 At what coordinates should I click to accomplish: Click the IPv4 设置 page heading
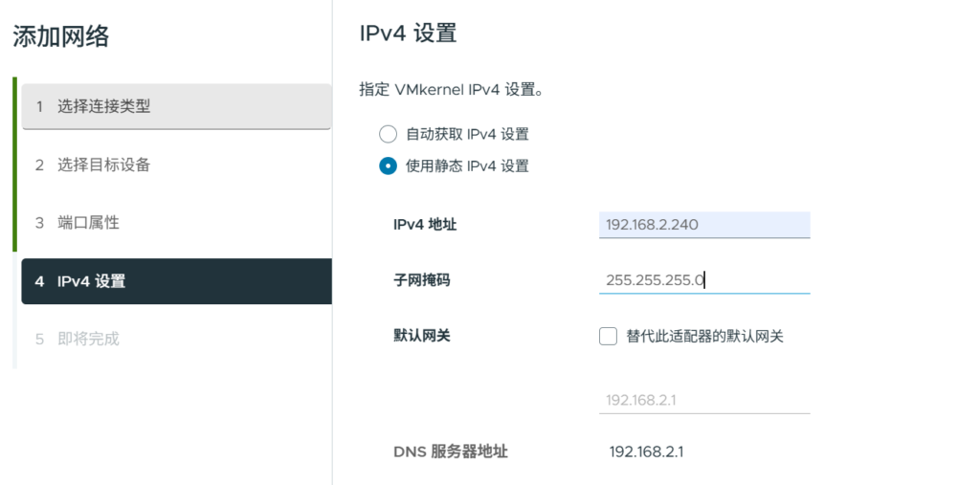pos(408,33)
